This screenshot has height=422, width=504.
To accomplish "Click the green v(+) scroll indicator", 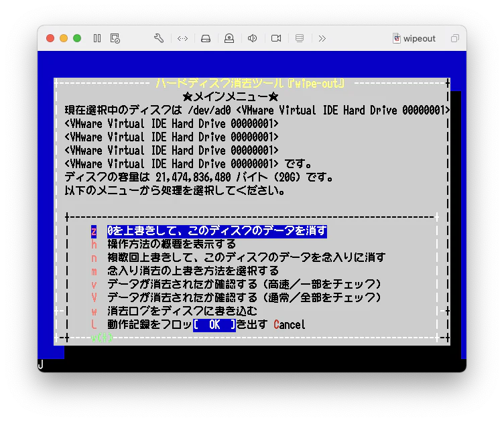I will click(102, 338).
